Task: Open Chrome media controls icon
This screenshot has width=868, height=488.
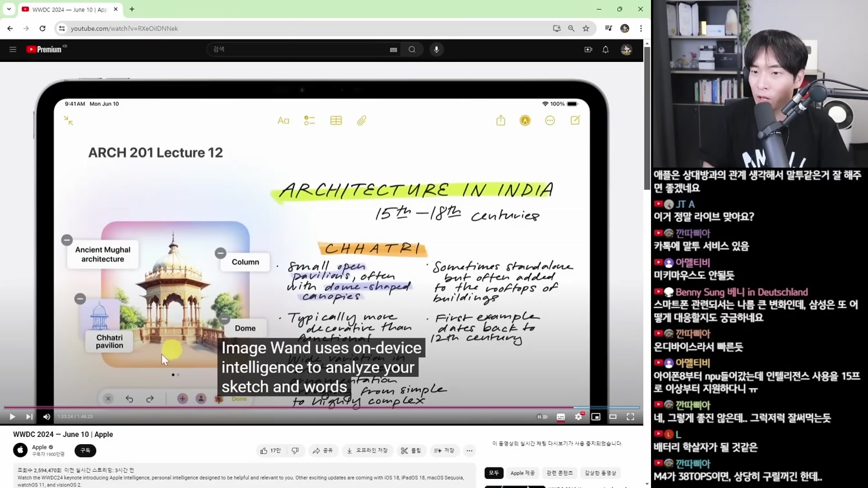Action: (x=608, y=28)
